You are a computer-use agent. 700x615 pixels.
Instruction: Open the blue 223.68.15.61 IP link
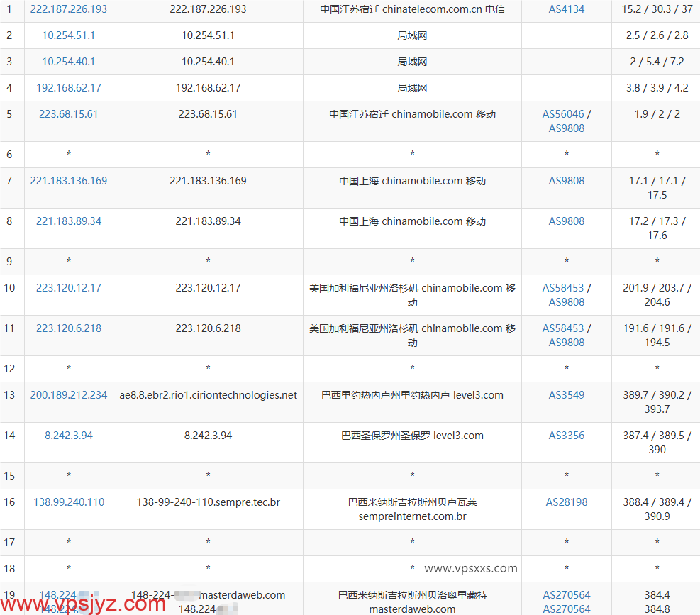click(x=69, y=114)
